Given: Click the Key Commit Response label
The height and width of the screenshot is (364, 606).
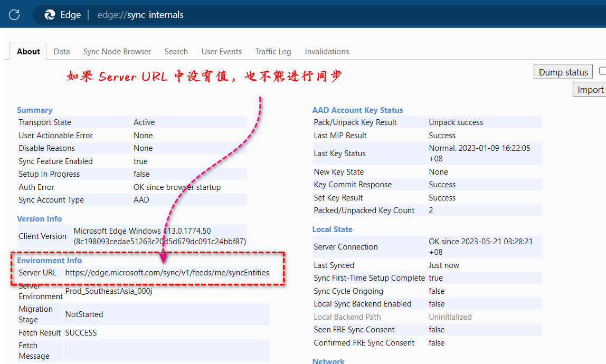Looking at the screenshot, I should [x=353, y=185].
